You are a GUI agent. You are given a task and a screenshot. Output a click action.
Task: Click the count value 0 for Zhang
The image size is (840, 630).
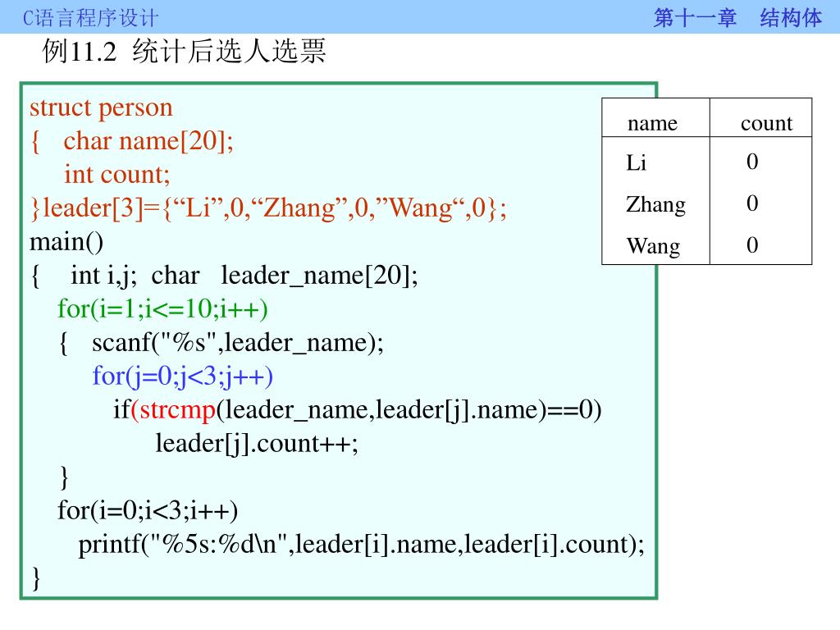[752, 203]
